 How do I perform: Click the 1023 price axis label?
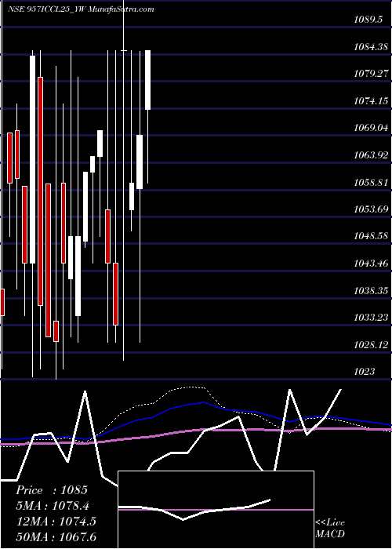point(364,372)
